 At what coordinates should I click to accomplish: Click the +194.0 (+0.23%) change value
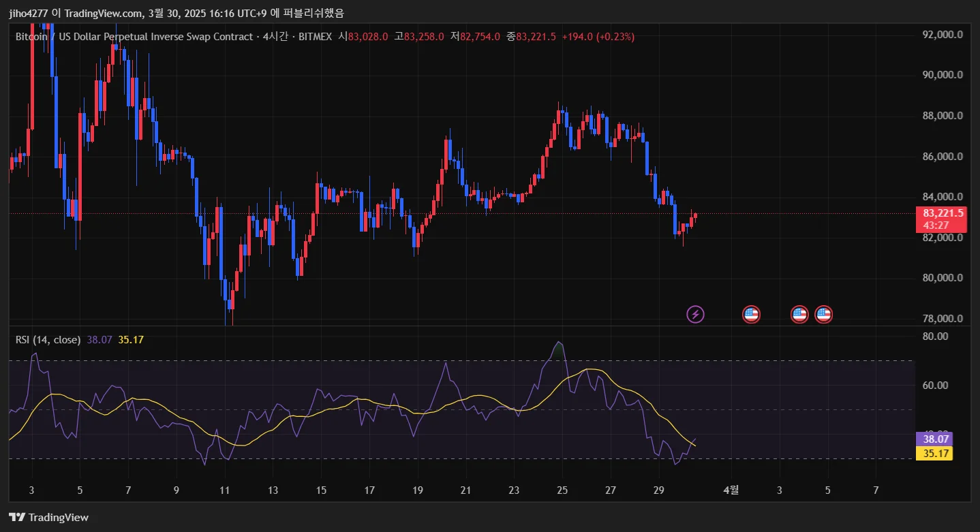(598, 36)
